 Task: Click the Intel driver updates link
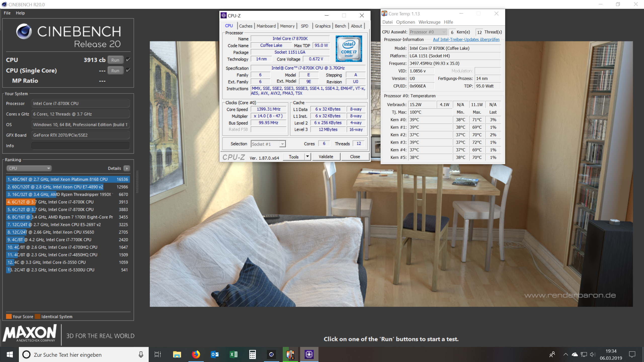tap(466, 39)
